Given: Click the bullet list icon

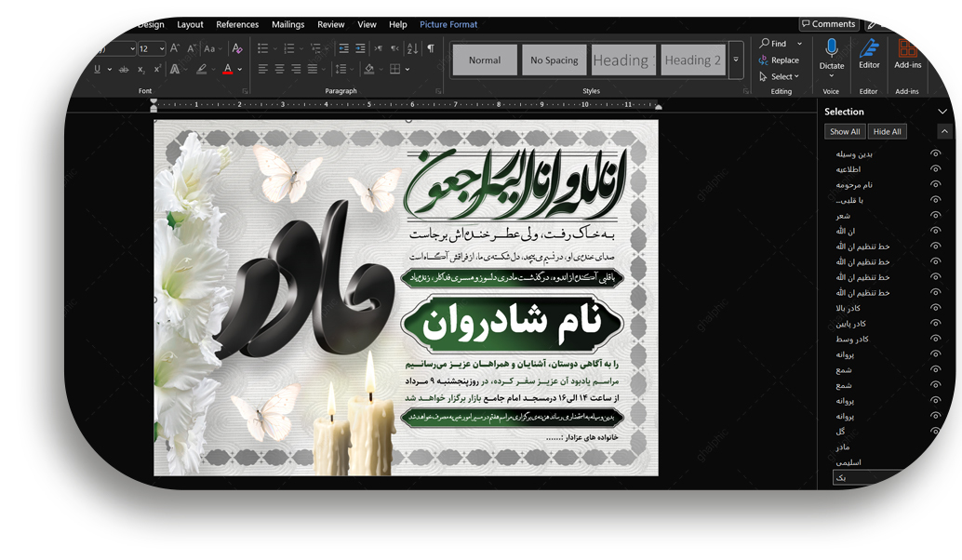Looking at the screenshot, I should pyautogui.click(x=263, y=48).
